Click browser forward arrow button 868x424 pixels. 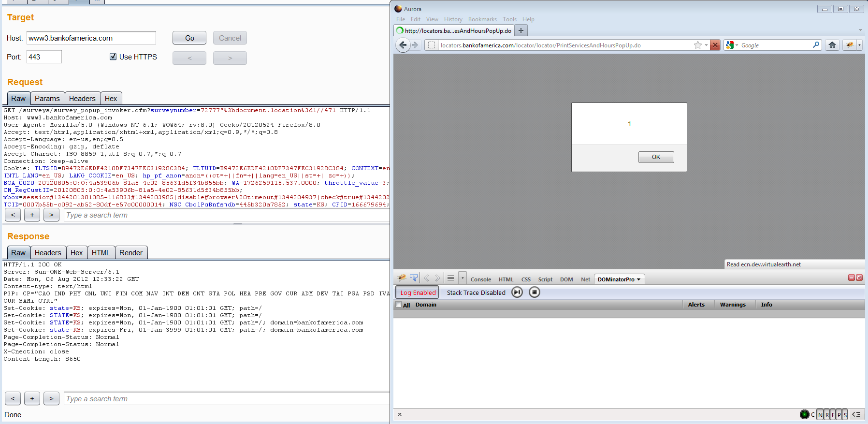415,45
